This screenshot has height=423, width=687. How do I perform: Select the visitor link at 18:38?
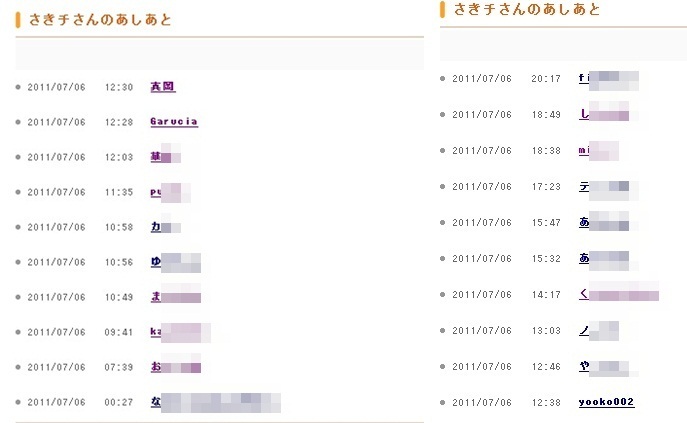(598, 151)
